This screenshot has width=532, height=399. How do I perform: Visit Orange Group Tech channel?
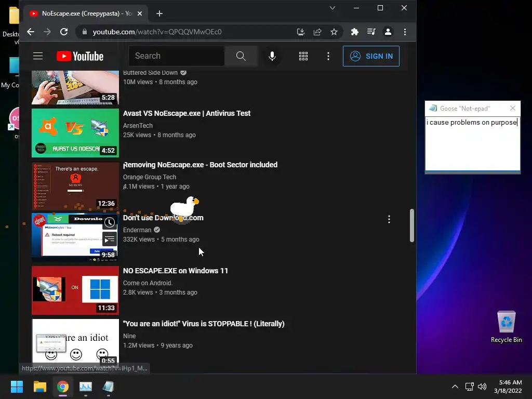tap(150, 177)
